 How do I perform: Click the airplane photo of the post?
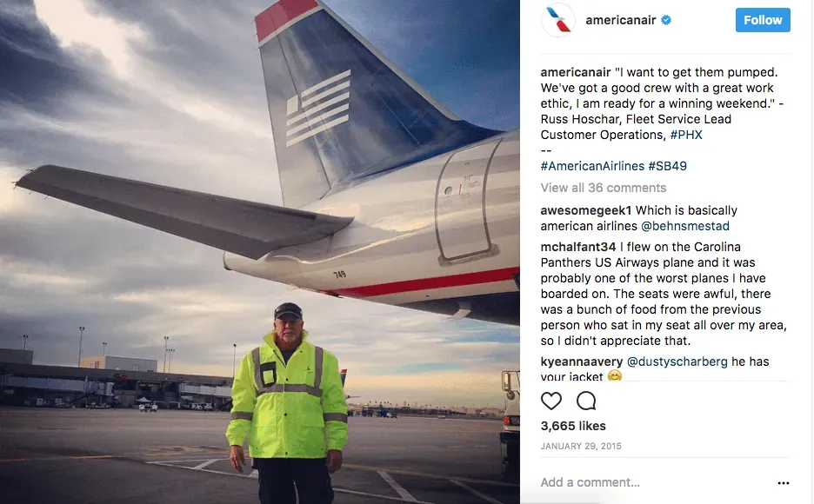(261, 252)
